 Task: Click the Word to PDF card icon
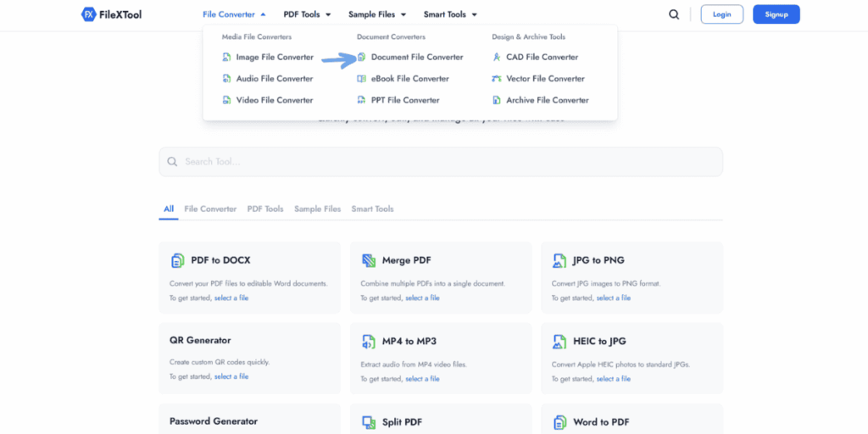(x=559, y=422)
